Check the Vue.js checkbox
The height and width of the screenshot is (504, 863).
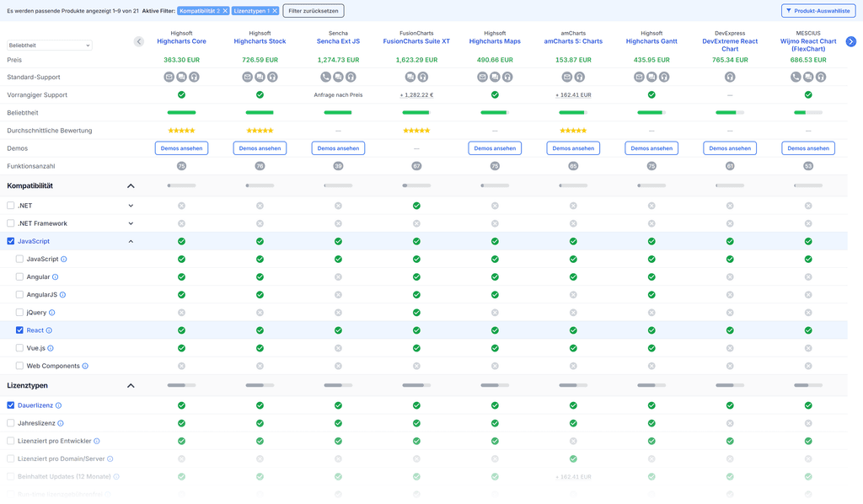pos(20,348)
